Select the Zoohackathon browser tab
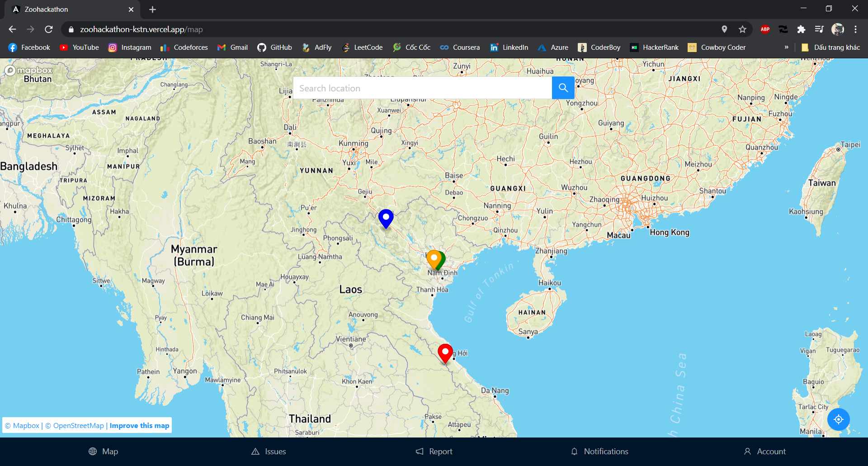This screenshot has height=466, width=868. 72,10
